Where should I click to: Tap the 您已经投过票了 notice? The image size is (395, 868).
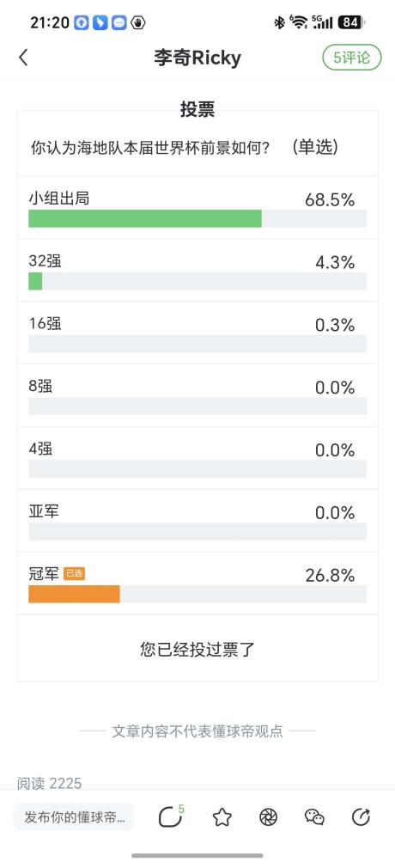pos(197,649)
